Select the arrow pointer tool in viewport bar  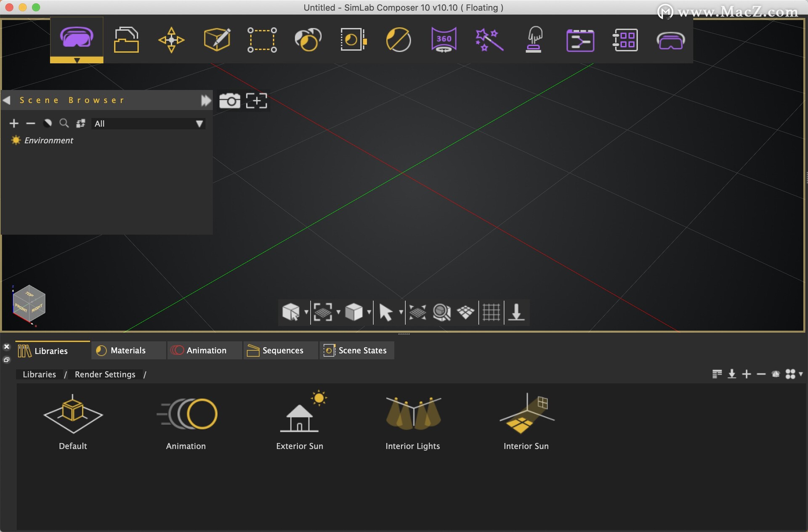pos(385,312)
